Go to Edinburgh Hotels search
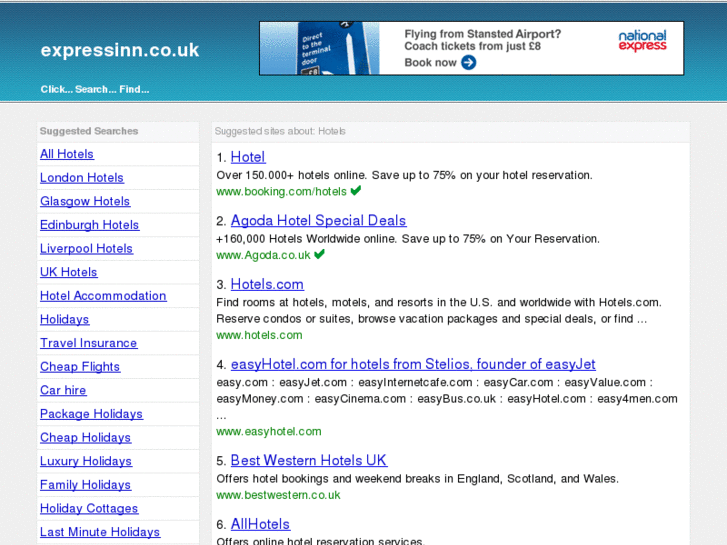This screenshot has width=727, height=545. 89,225
